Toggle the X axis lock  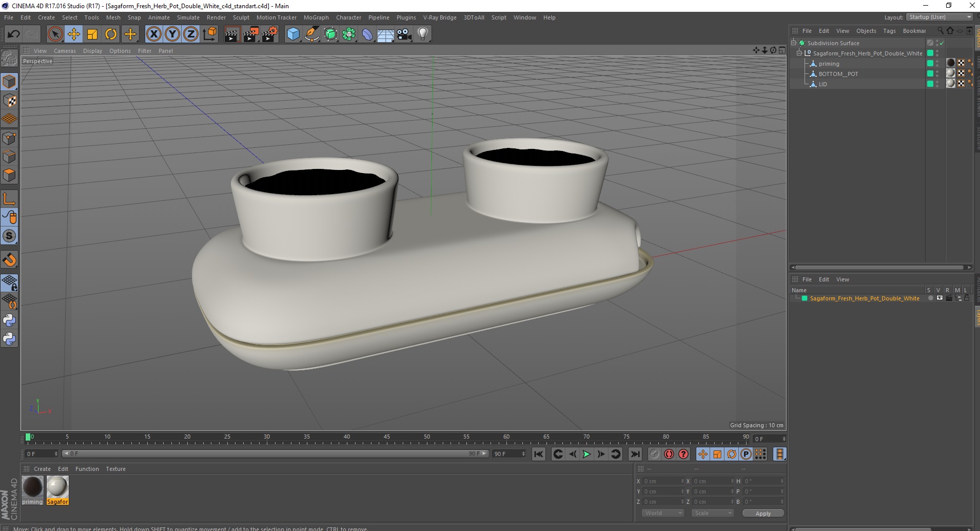coord(153,34)
